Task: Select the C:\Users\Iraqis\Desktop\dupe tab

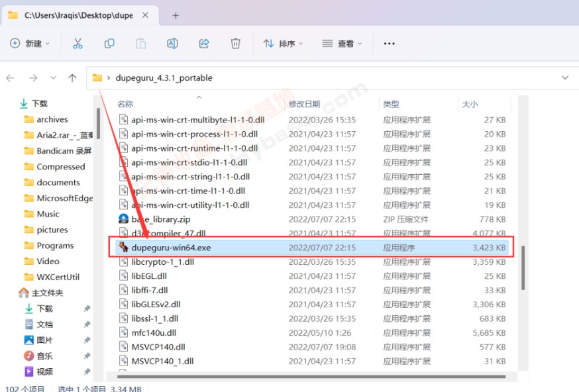Action: click(79, 15)
